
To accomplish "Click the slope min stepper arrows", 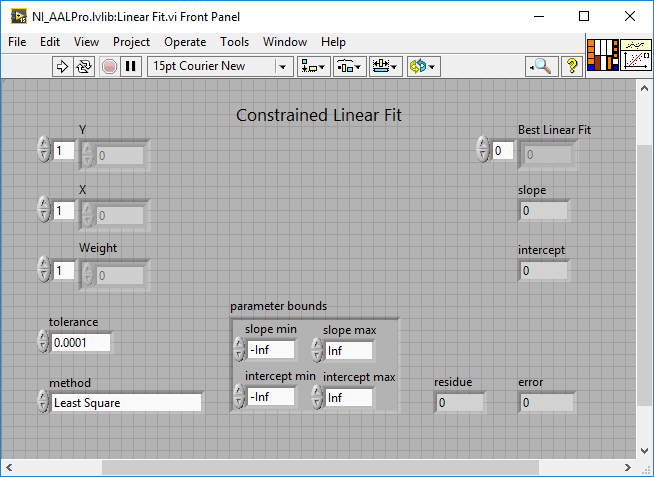I will pos(239,349).
